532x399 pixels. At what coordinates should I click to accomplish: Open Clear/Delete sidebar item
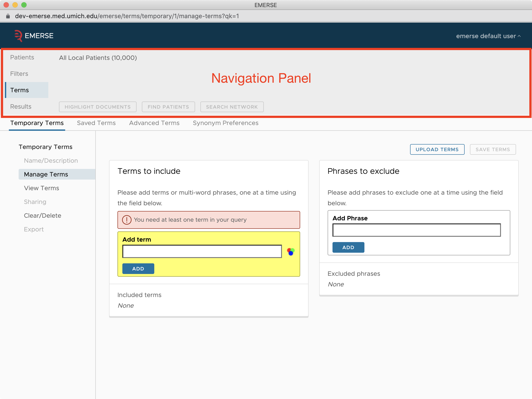42,215
